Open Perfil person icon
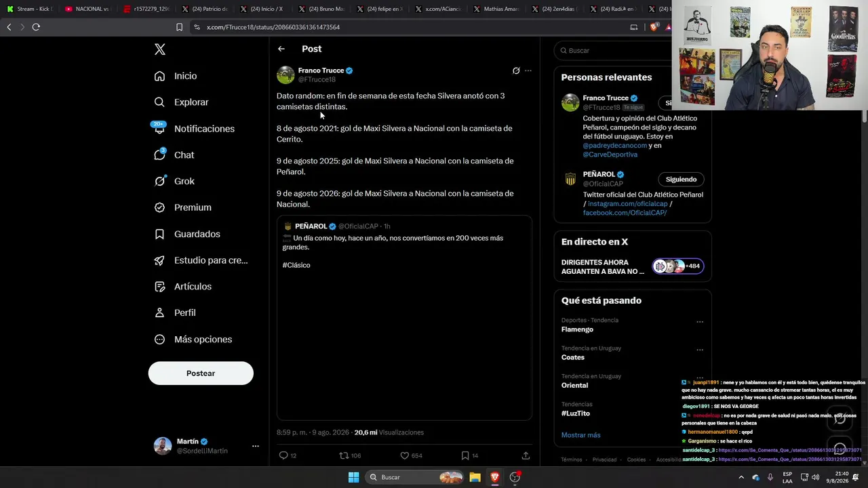 159,312
